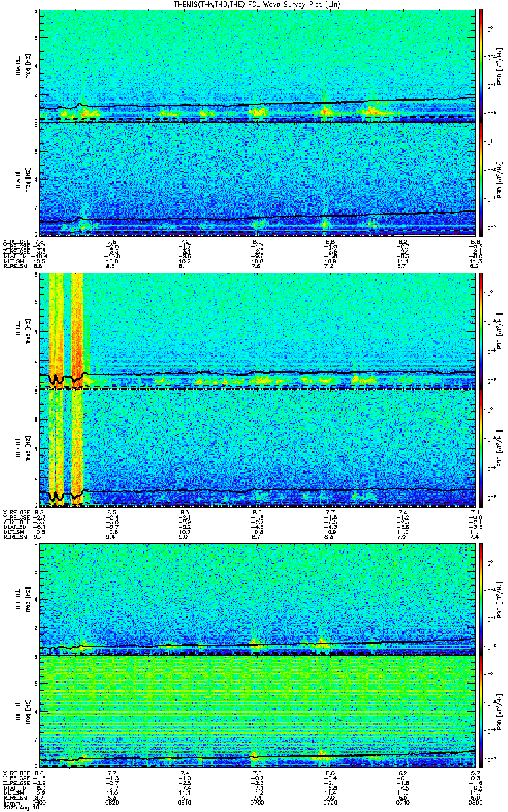Click the THA B-parallel PSD color bar
The width and height of the screenshot is (508, 812).
point(482,180)
